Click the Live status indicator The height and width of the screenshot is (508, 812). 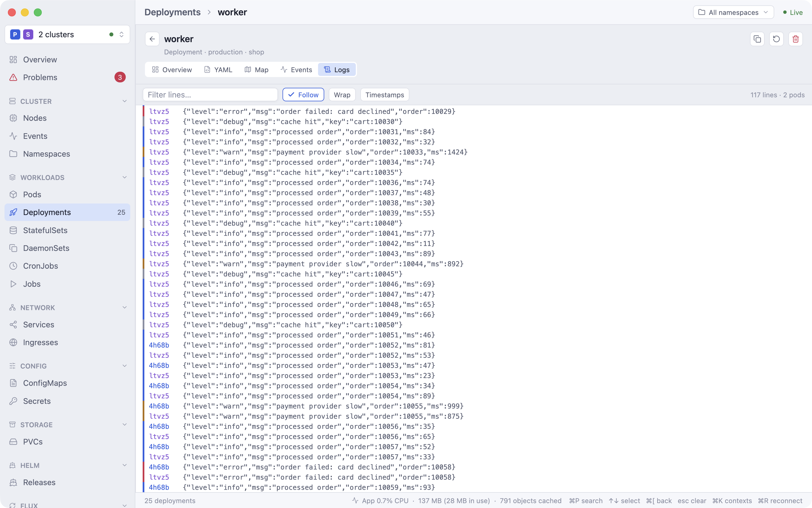pyautogui.click(x=793, y=12)
